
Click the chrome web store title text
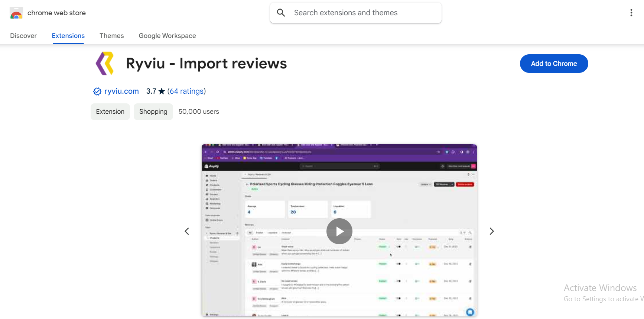pos(56,13)
